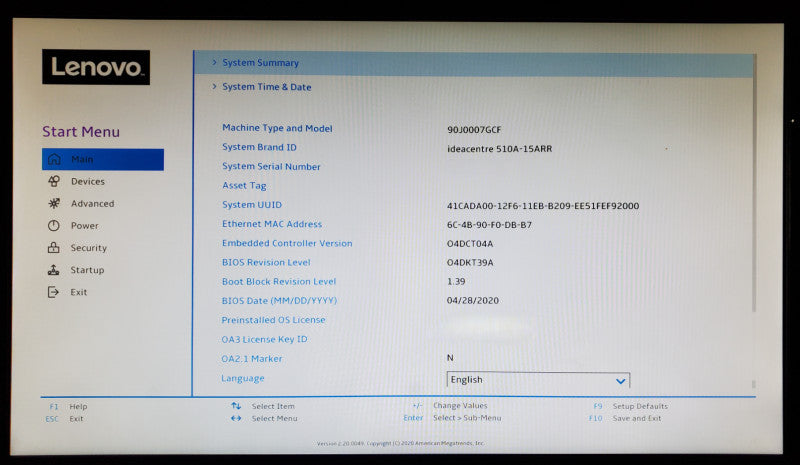The image size is (800, 465).
Task: Click the Lenovo logo
Action: (96, 67)
